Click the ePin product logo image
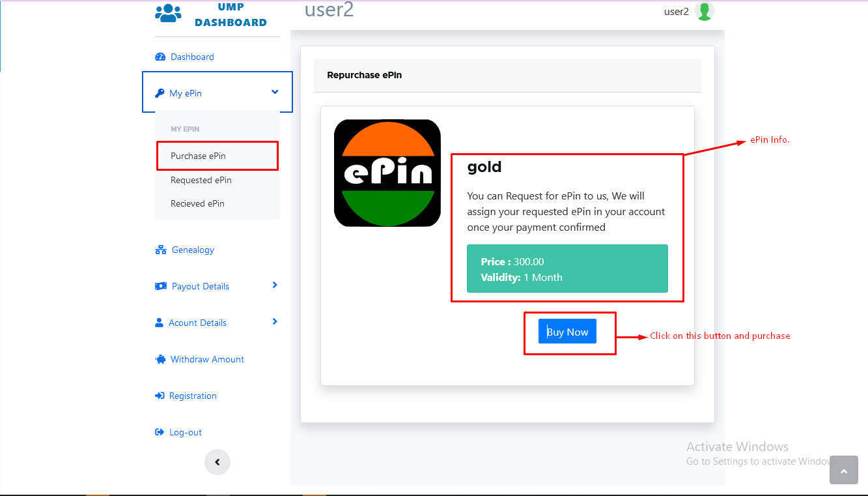Viewport: 868px width, 496px height. tap(387, 173)
